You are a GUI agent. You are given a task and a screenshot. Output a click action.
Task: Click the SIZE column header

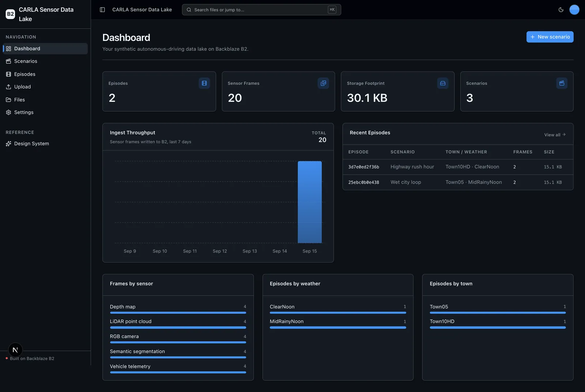pyautogui.click(x=549, y=152)
